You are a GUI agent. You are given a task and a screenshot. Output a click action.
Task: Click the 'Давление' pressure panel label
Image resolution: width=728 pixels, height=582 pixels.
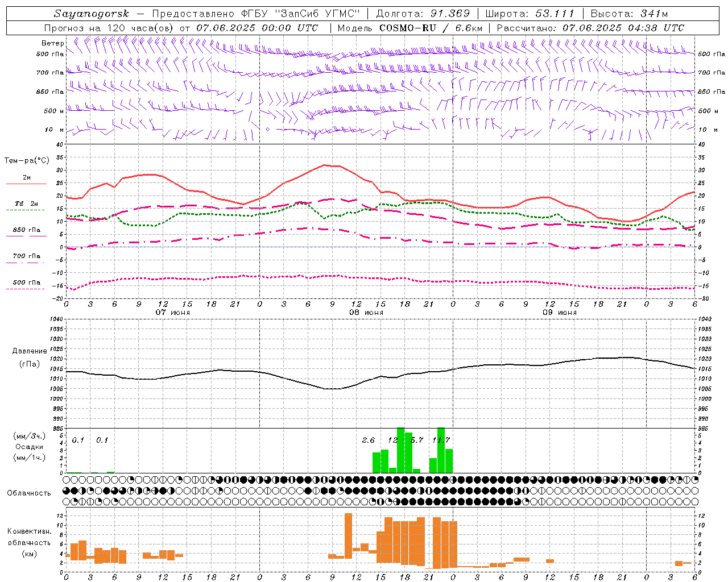(x=30, y=351)
